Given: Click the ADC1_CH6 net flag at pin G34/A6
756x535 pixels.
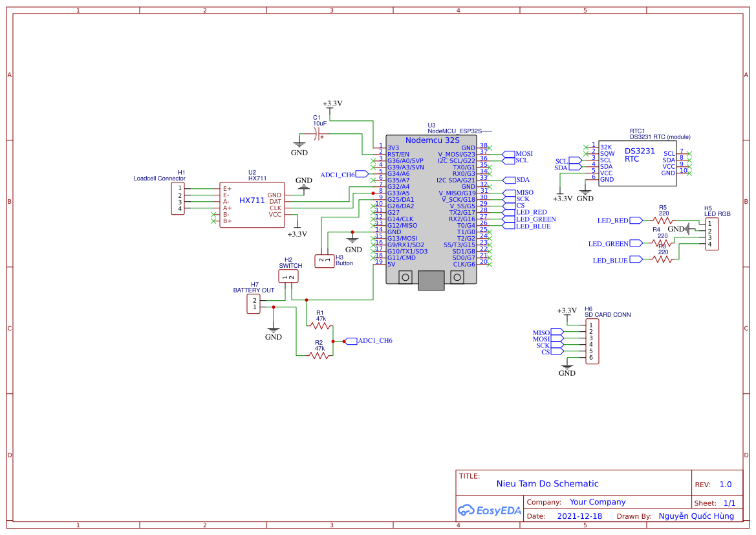Looking at the screenshot, I should point(344,174).
